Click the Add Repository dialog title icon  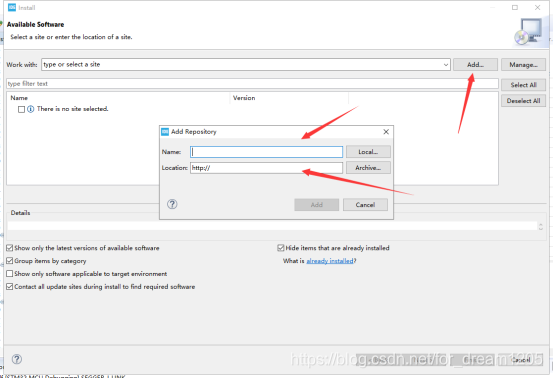tap(165, 132)
